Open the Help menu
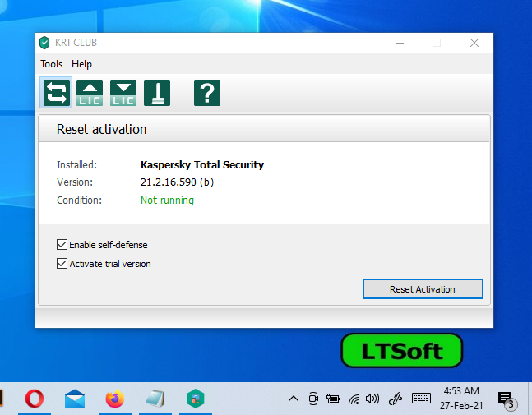 point(81,64)
